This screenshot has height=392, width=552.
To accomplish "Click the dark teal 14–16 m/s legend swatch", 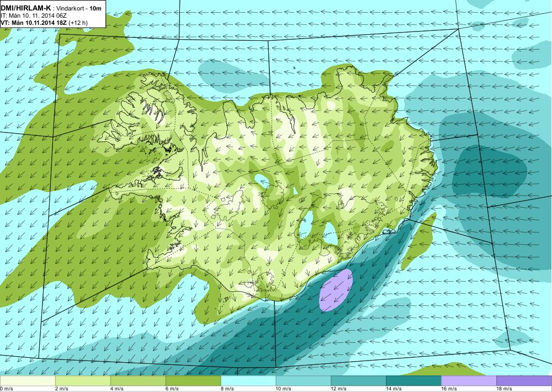I will click(413, 381).
